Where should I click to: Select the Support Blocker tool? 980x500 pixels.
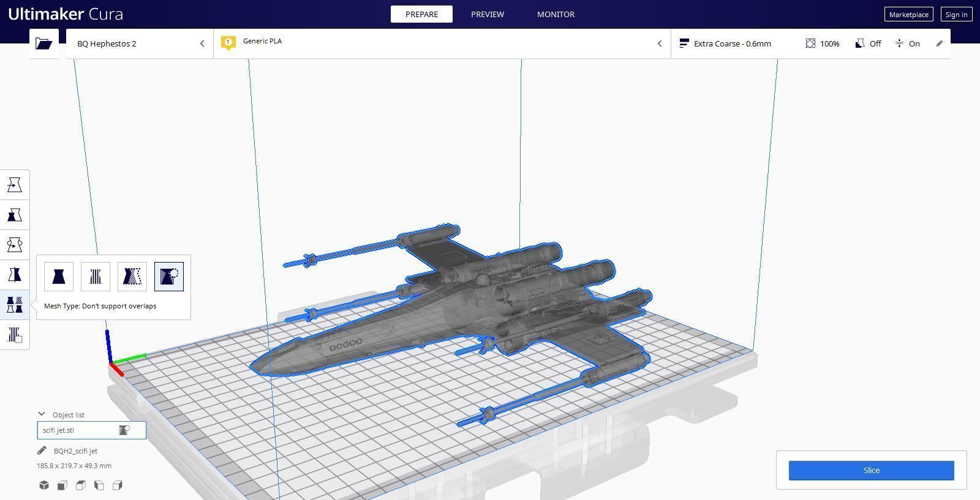(15, 335)
